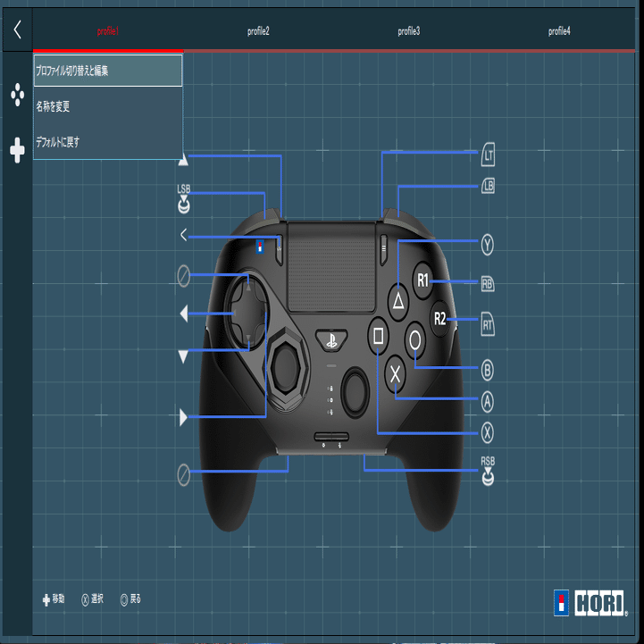Select the A button mapping icon
This screenshot has width=644, height=644.
pyautogui.click(x=487, y=401)
